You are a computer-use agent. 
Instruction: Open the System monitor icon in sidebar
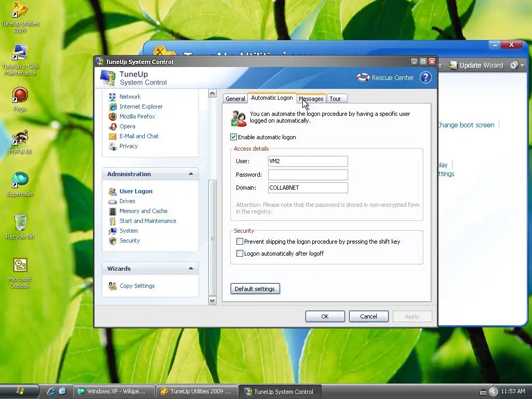[112, 231]
